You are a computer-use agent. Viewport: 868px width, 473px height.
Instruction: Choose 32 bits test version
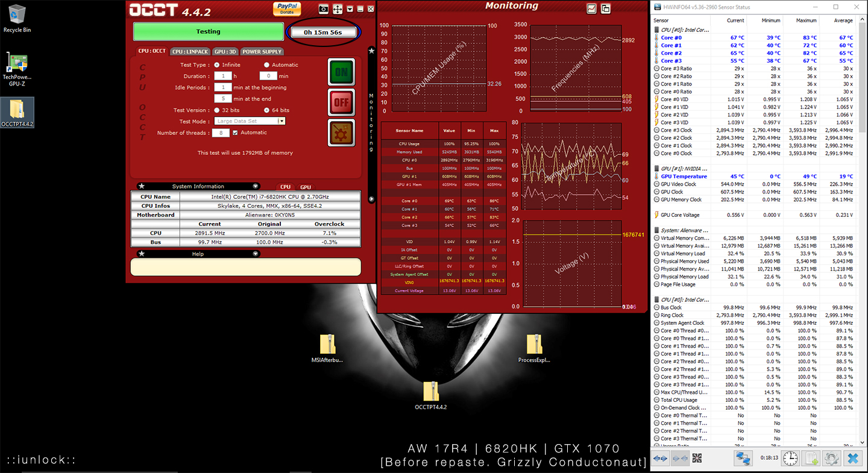(x=217, y=110)
